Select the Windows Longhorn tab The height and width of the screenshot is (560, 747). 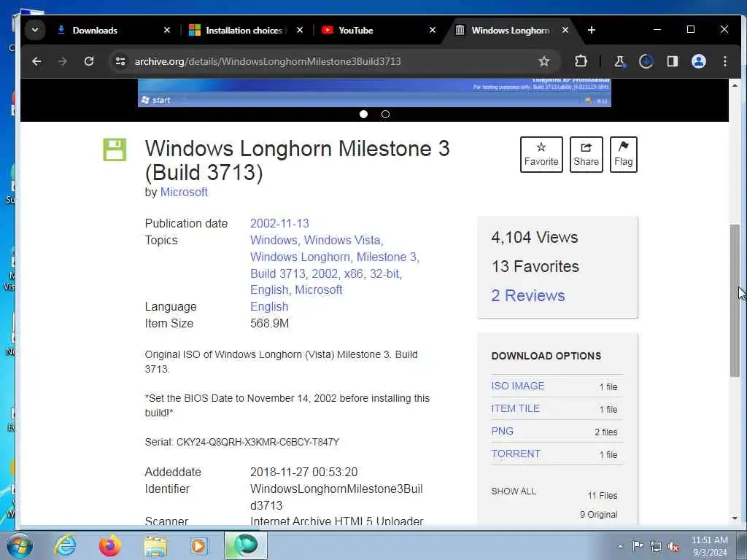click(x=511, y=30)
